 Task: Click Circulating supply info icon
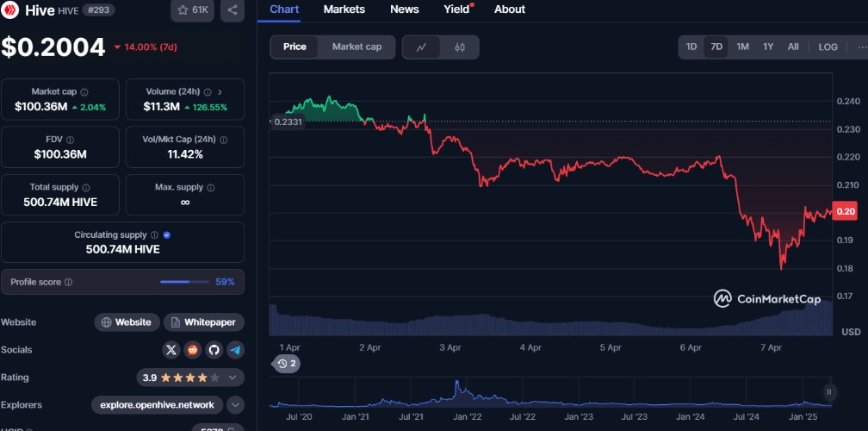click(x=155, y=234)
